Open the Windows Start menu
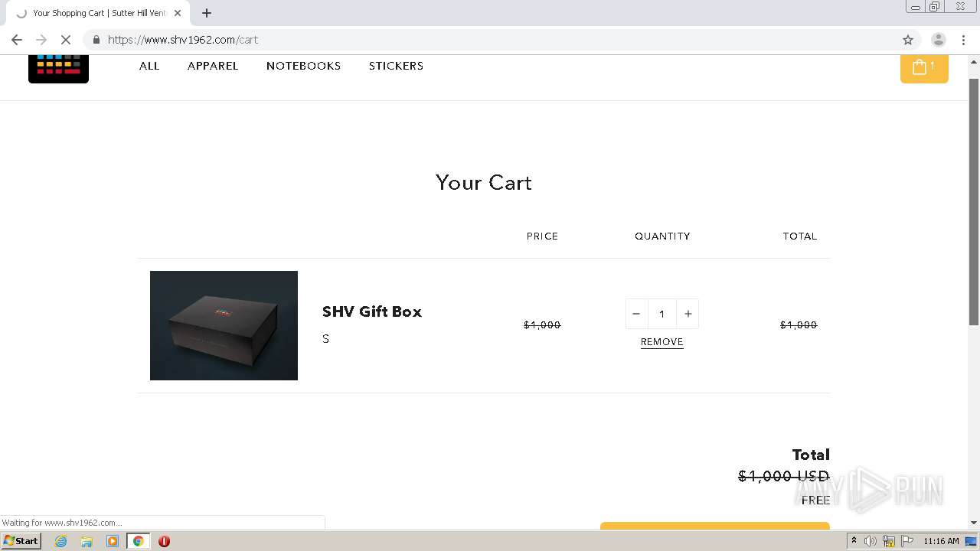 21,541
